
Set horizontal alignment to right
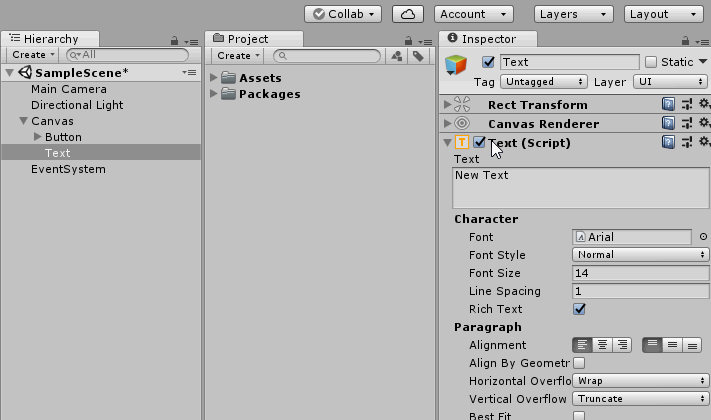(622, 345)
